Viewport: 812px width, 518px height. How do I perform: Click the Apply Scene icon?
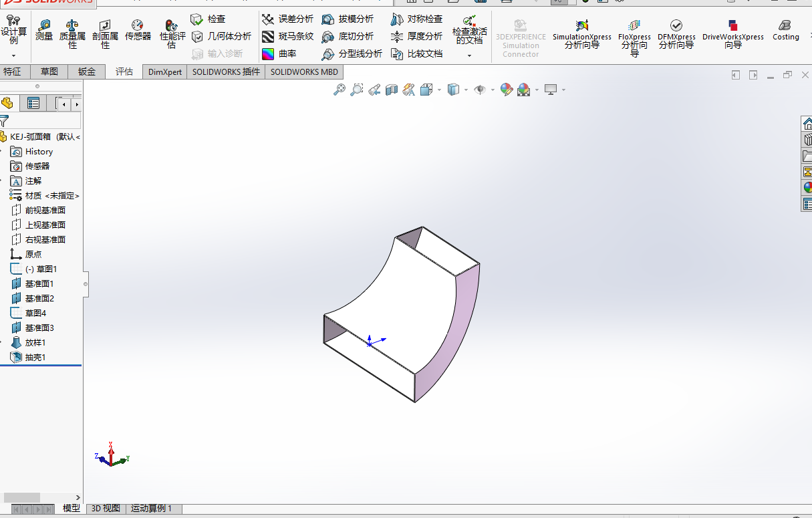click(x=523, y=90)
